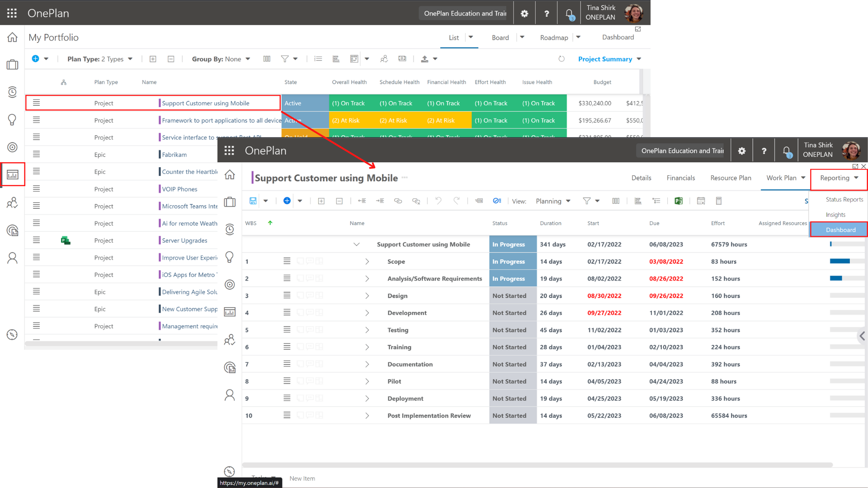Click the blue mark-complete checklist icon in work plan toolbar

(497, 201)
